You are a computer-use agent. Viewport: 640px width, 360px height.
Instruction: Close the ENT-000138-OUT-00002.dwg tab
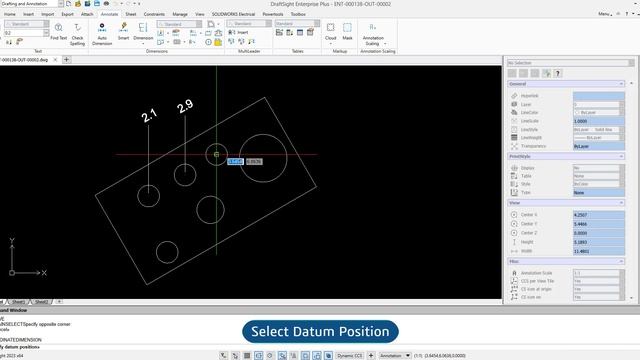click(56, 60)
